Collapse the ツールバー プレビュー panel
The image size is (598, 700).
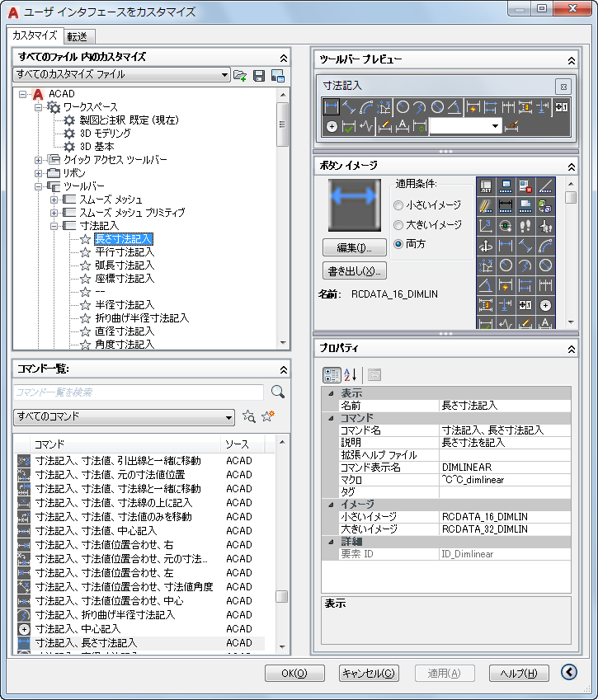[572, 61]
